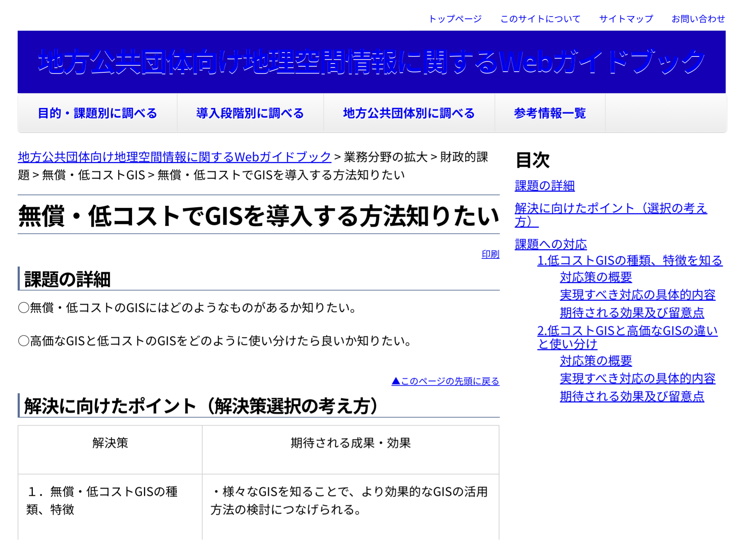Open 参考情報一覧 menu tab

tap(550, 113)
